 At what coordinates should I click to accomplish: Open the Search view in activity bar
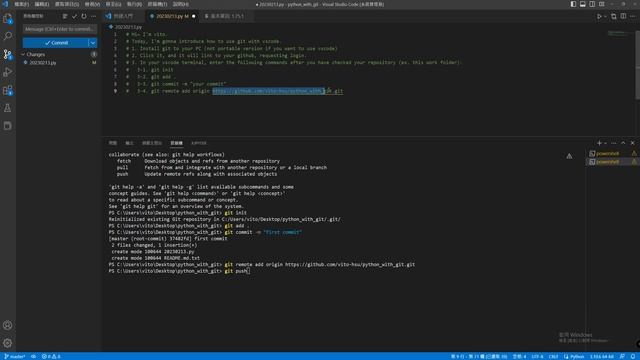coord(8,36)
